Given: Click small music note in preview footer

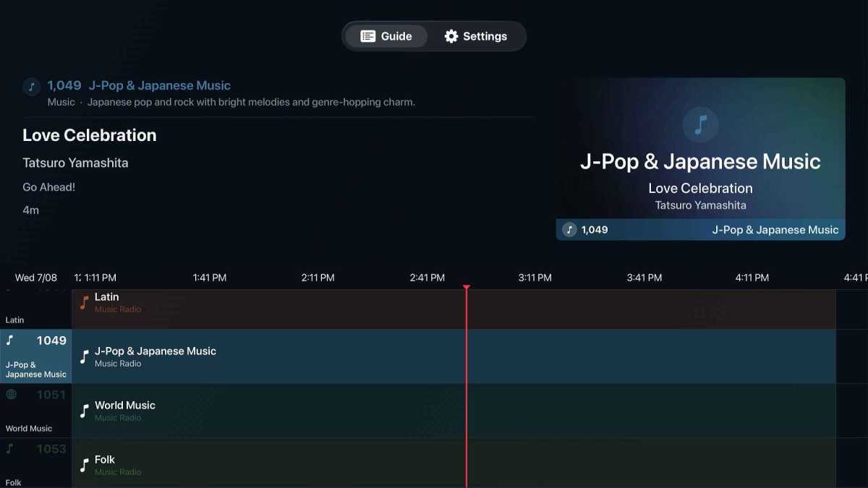Looking at the screenshot, I should (569, 230).
